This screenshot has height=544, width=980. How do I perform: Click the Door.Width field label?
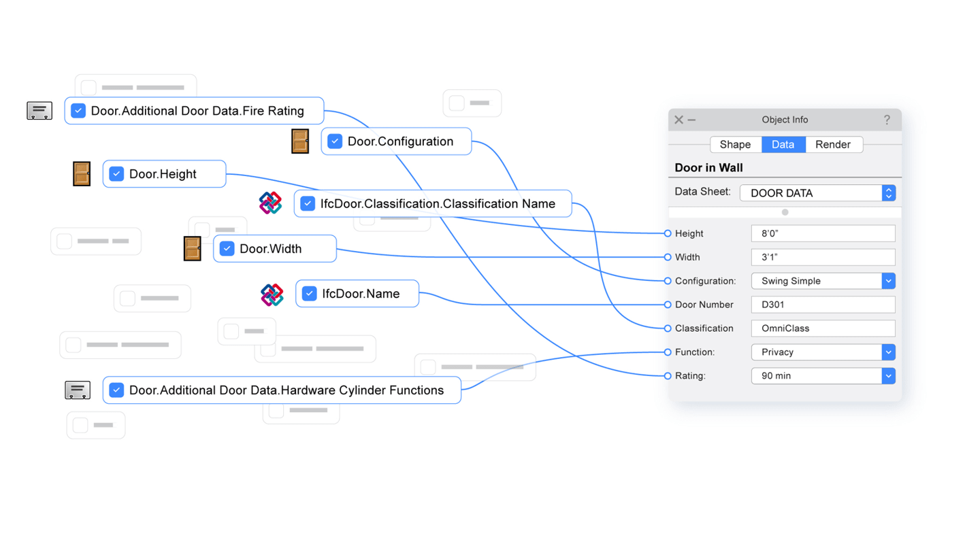click(271, 249)
